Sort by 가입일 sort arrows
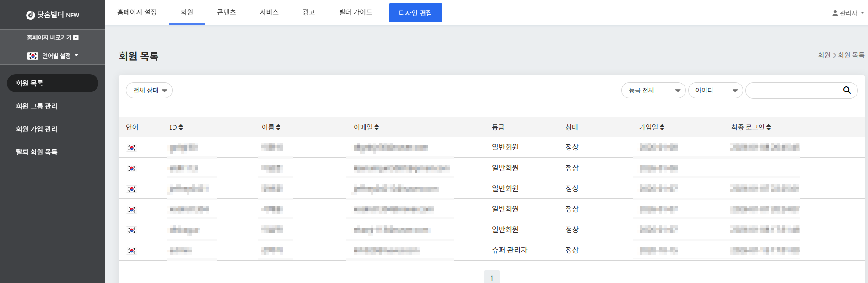The height and width of the screenshot is (283, 868). click(662, 128)
